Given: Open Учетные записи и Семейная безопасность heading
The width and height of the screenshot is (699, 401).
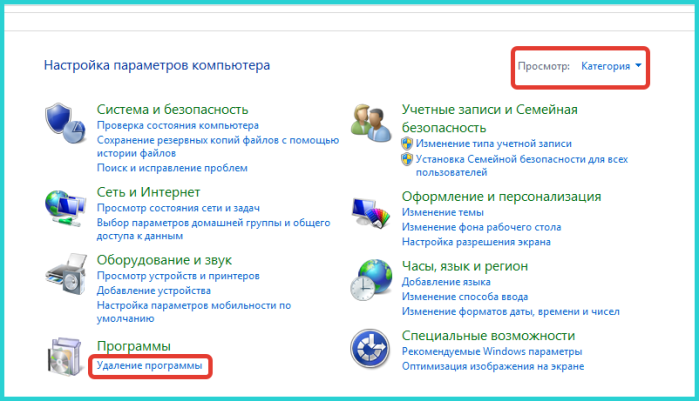Looking at the screenshot, I should coord(489,119).
